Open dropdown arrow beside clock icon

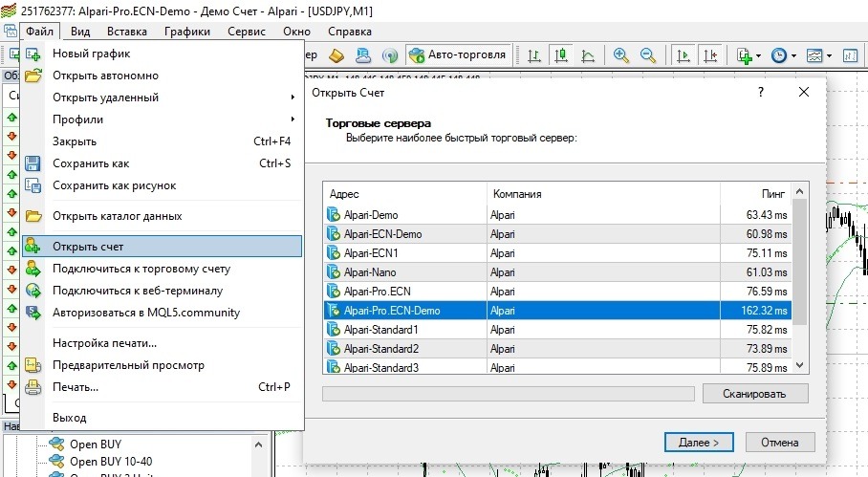coord(793,55)
